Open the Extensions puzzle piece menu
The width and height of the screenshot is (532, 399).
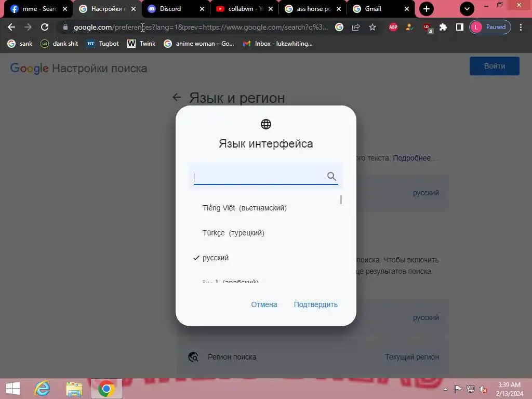(443, 27)
